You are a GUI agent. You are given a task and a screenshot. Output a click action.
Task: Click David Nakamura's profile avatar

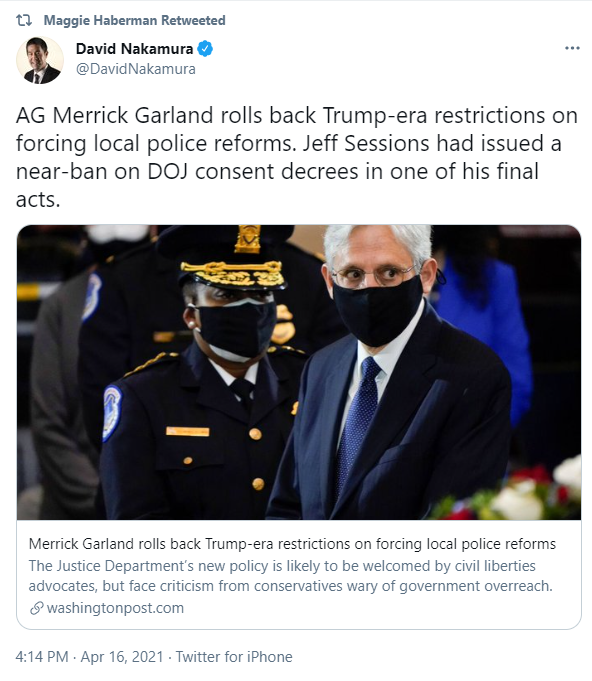click(40, 60)
